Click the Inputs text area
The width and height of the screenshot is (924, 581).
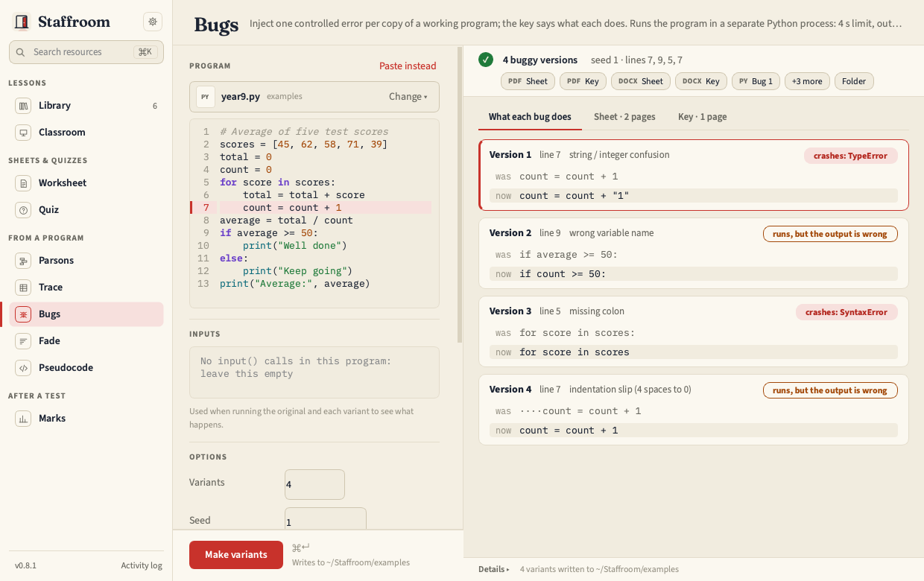314,372
